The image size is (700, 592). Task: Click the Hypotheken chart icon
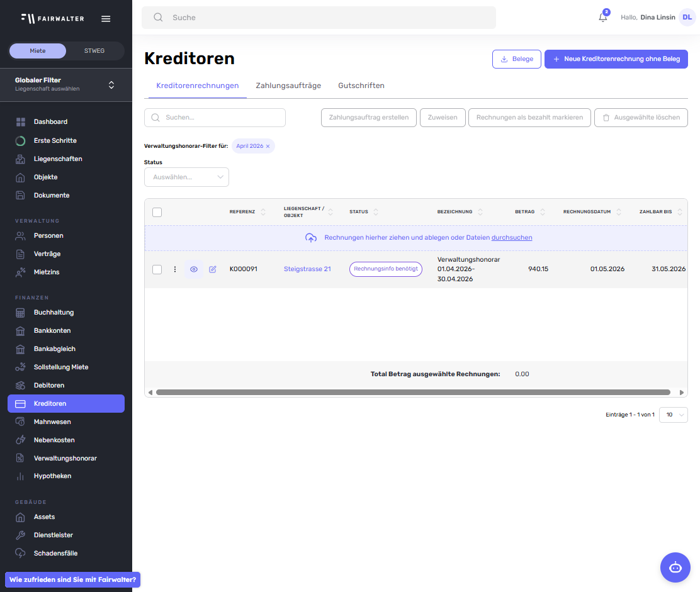pos(21,476)
